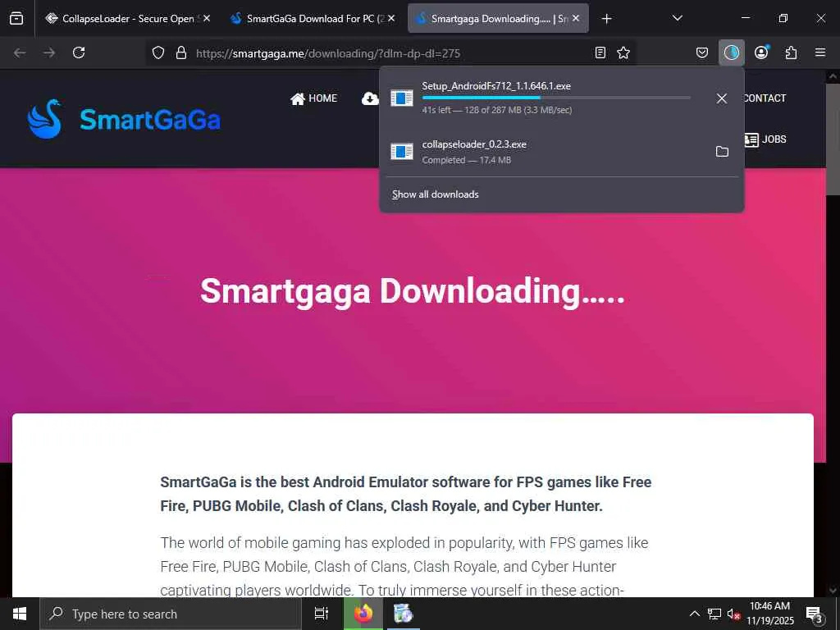Image resolution: width=840 pixels, height=630 pixels.
Task: Open the extensions puzzle icon
Action: click(x=791, y=52)
